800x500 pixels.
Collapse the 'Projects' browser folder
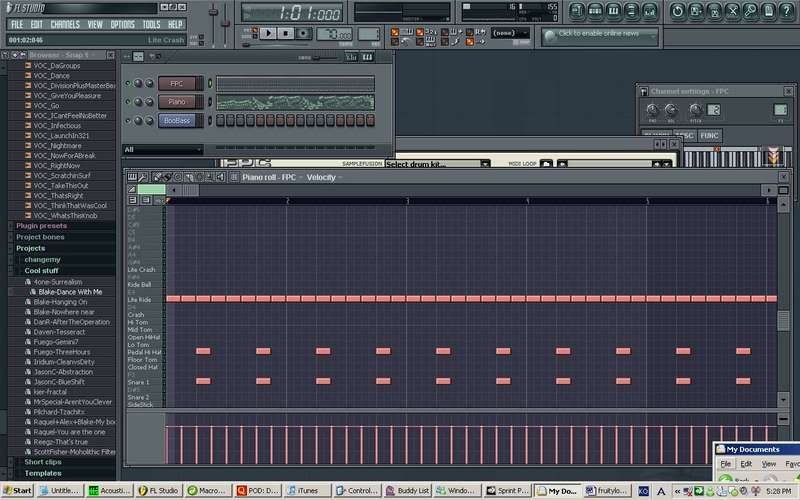pos(31,248)
